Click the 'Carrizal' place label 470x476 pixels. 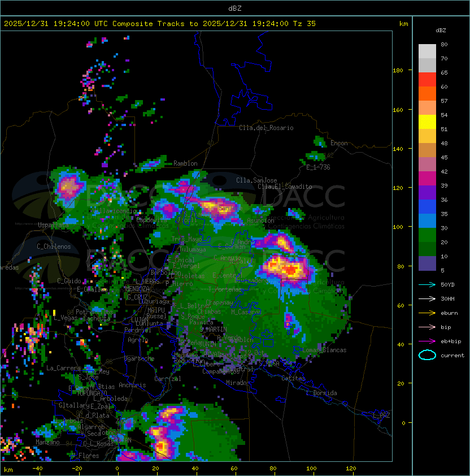pyautogui.click(x=167, y=379)
